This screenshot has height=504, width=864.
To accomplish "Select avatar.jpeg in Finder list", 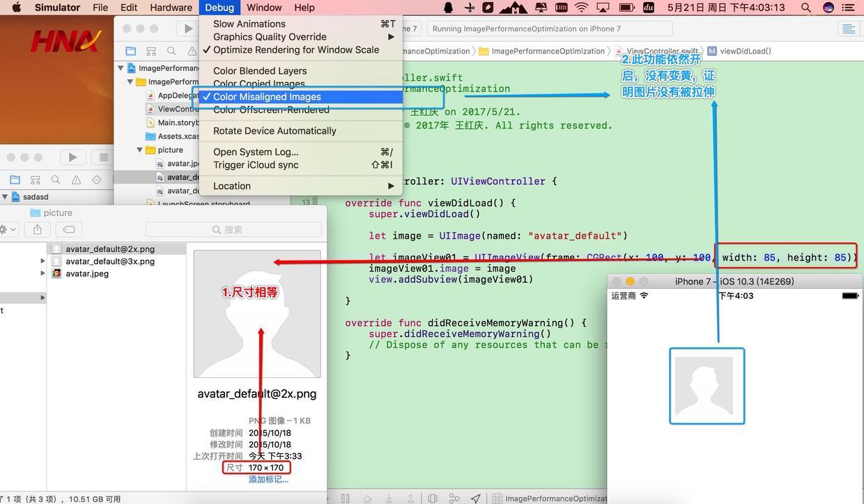I will pyautogui.click(x=87, y=274).
